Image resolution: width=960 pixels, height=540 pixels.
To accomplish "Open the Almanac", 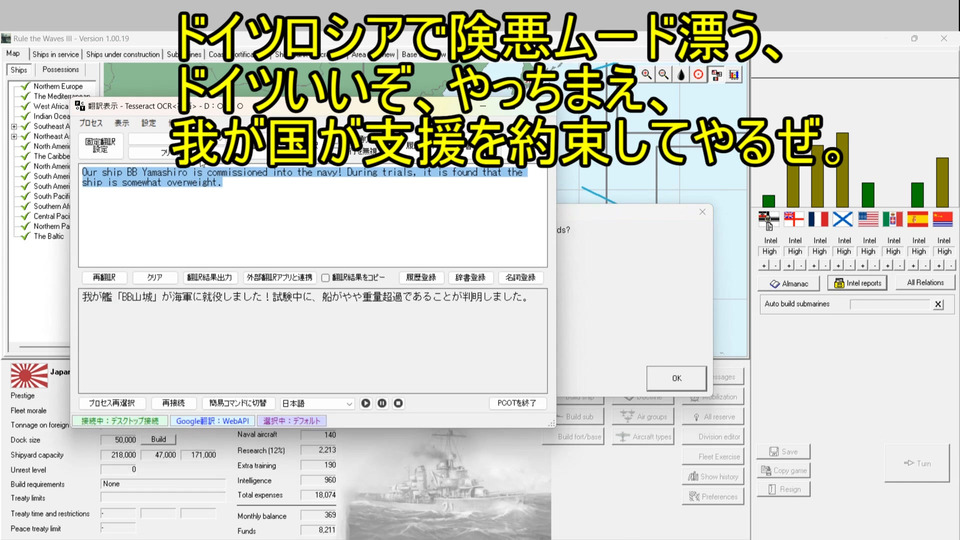I will [789, 283].
